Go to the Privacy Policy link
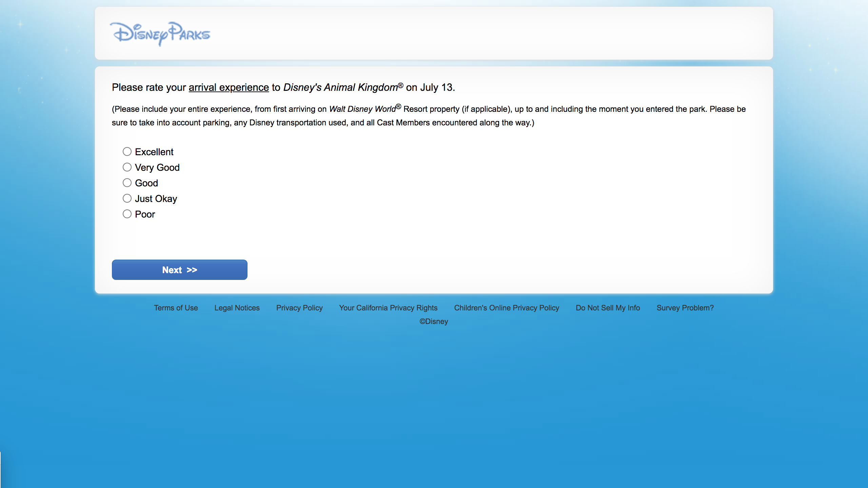Image resolution: width=868 pixels, height=488 pixels. 299,308
